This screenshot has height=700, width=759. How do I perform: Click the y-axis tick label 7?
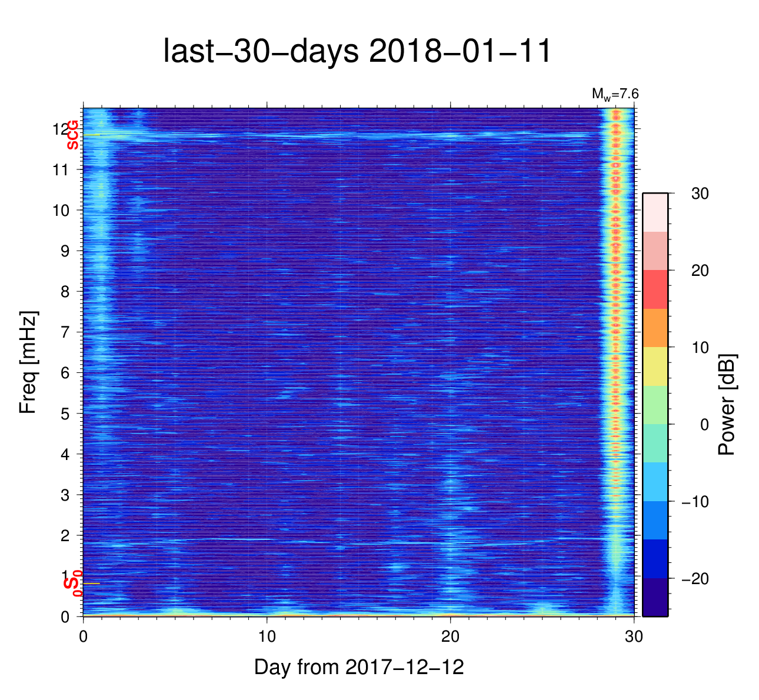65,332
